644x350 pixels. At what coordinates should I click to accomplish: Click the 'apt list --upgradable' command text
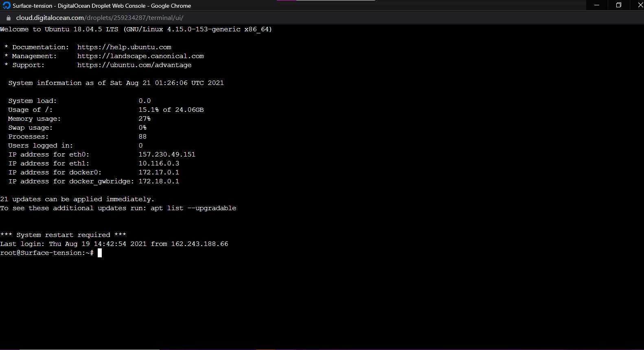tap(193, 208)
